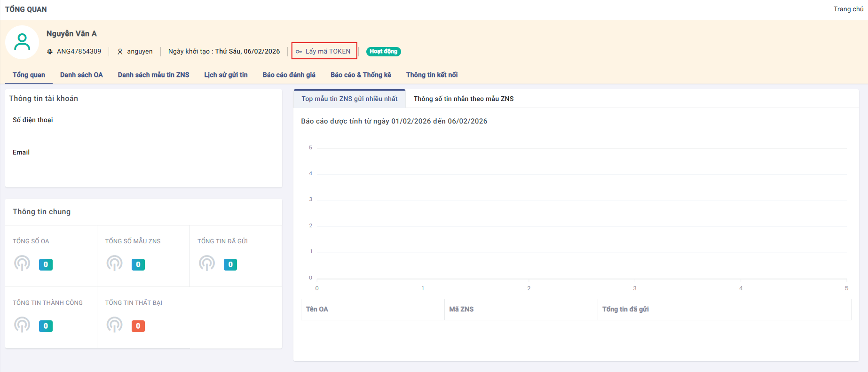Screen dimensions: 868x372
Task: Open the Lịch sử gửi tin tab
Action: tap(226, 75)
